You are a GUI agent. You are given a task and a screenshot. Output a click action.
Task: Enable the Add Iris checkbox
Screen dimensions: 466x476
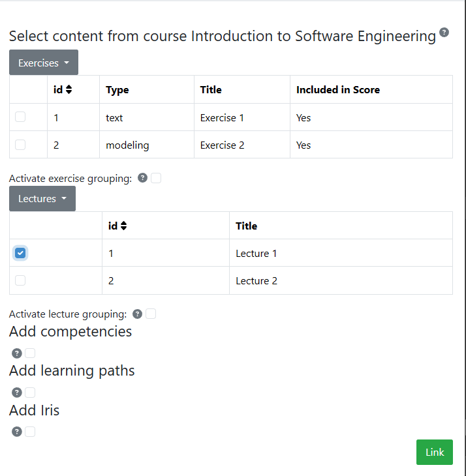tap(30, 432)
